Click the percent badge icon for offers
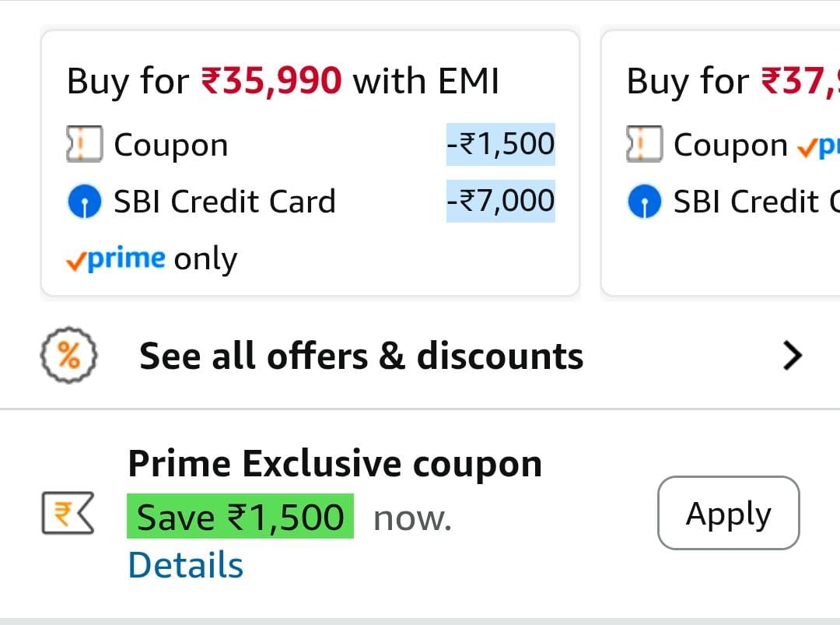Image resolution: width=840 pixels, height=625 pixels. tap(68, 356)
